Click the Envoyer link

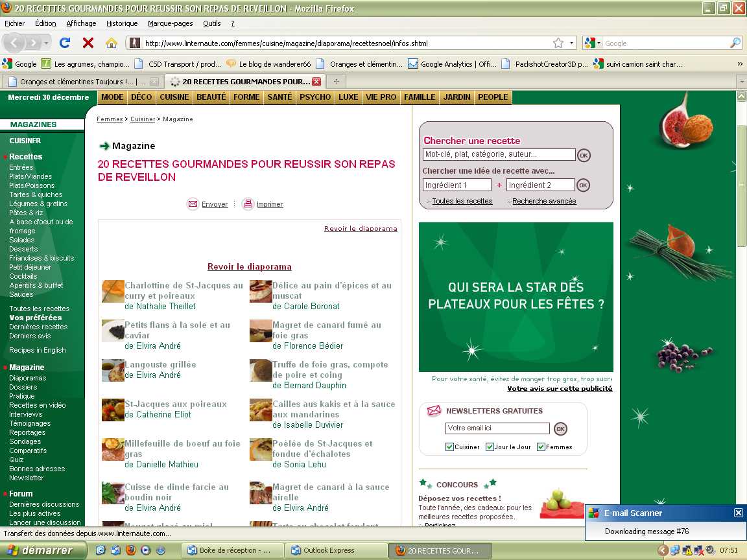[215, 204]
